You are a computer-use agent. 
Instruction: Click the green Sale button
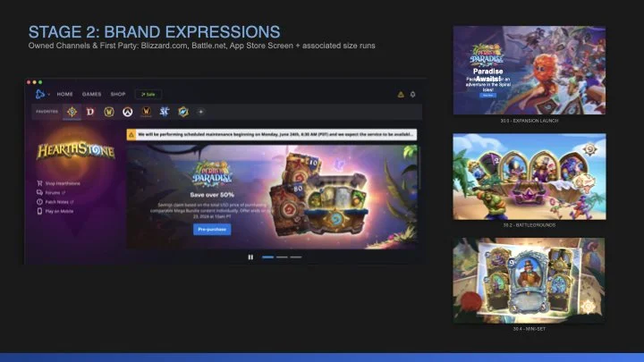pos(148,95)
